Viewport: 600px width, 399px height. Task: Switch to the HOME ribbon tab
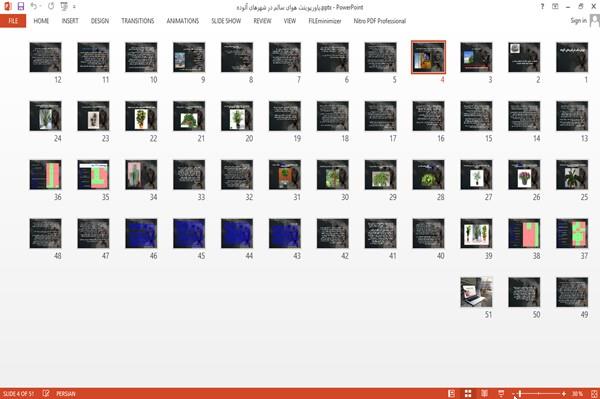(x=41, y=21)
